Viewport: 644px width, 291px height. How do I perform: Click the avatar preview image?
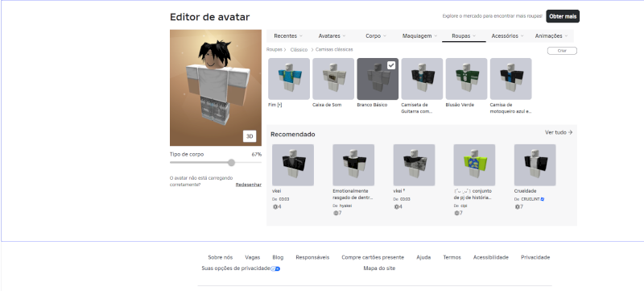216,88
